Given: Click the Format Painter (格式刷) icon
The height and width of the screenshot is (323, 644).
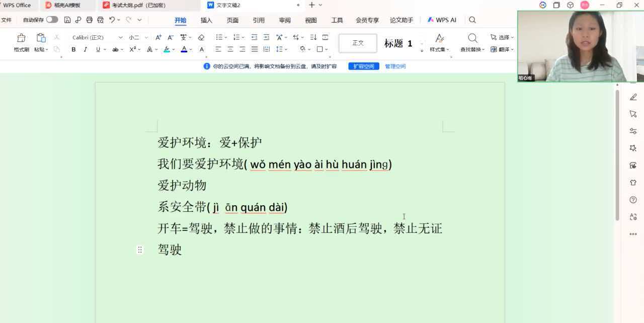Looking at the screenshot, I should tap(21, 38).
